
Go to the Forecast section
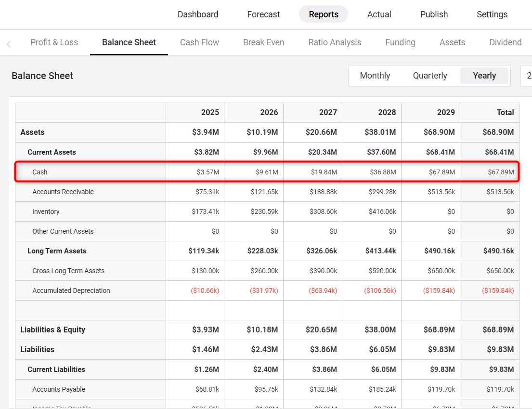[263, 14]
